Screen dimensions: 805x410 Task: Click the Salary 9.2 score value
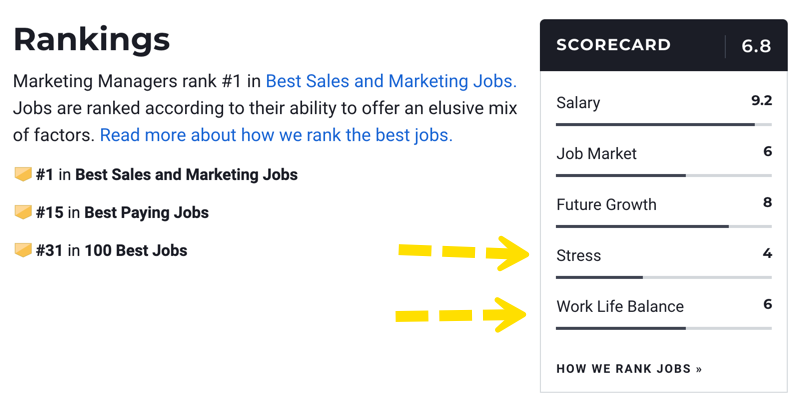point(761,100)
